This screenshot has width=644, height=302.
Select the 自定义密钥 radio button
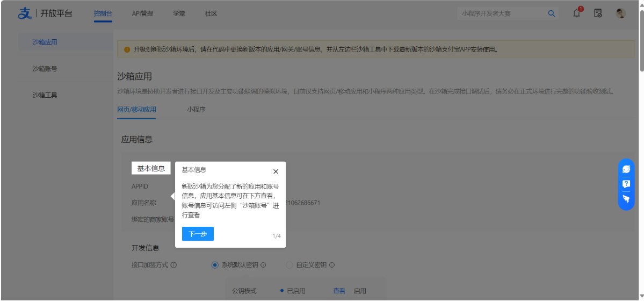289,265
